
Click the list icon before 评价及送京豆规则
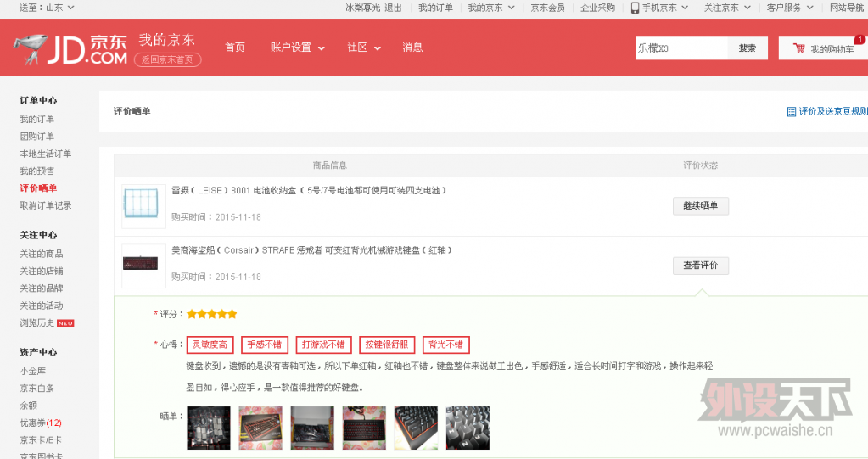(x=792, y=112)
